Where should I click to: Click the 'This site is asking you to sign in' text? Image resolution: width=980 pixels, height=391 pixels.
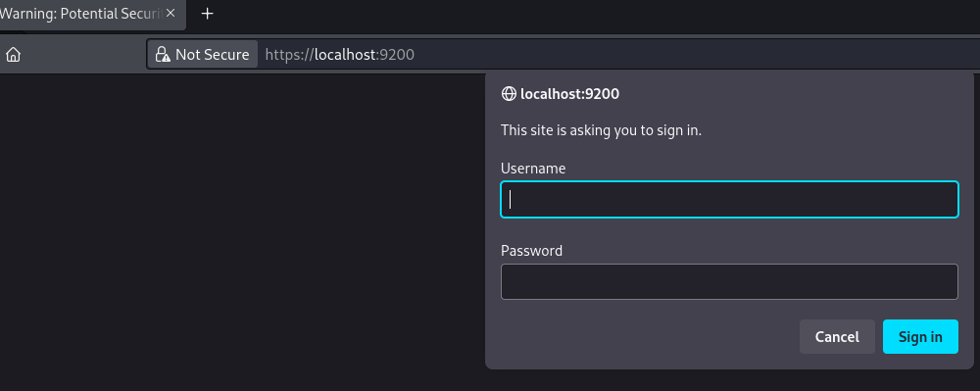coord(602,131)
